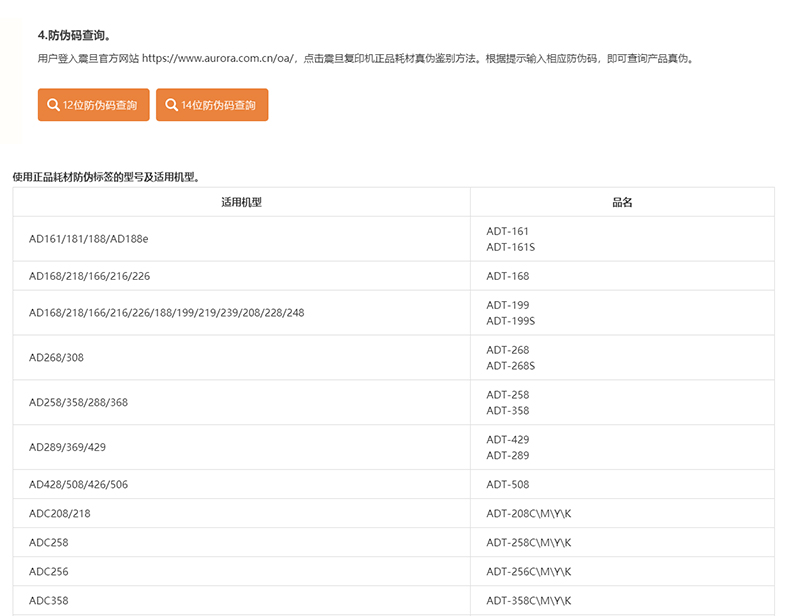Viewport: 788px width, 616px height.
Task: Click the ADT-358C\M\Y\K product cell
Action: pos(529,601)
